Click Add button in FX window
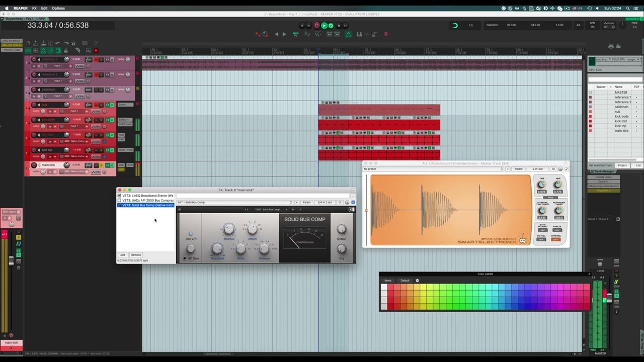The width and height of the screenshot is (644, 362). 122,255
